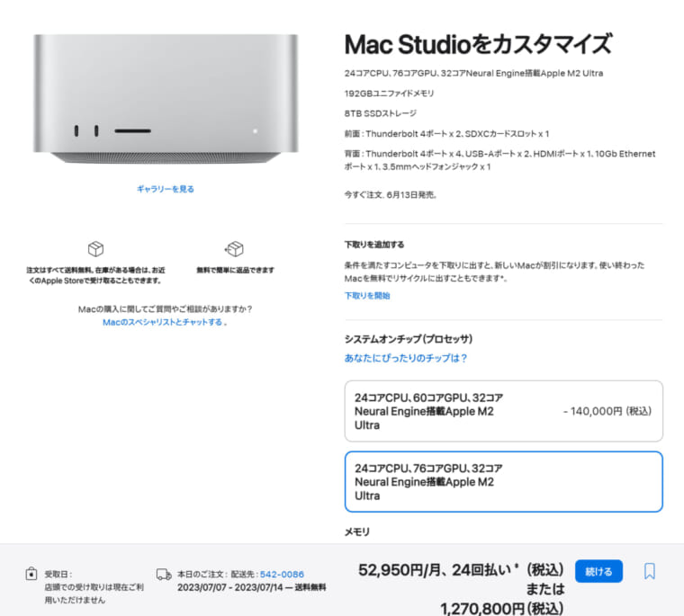Image resolution: width=684 pixels, height=616 pixels.
Task: Click the 1,270,800円 total price text
Action: click(501, 608)
